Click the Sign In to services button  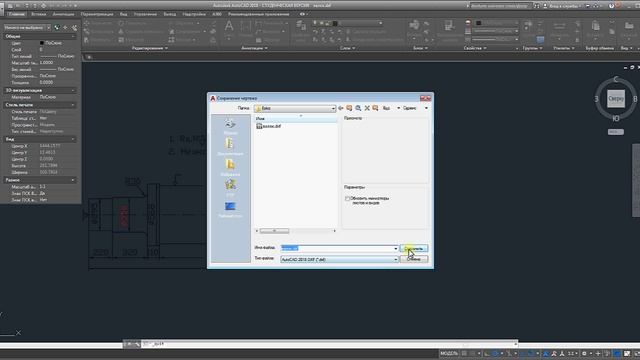click(562, 6)
